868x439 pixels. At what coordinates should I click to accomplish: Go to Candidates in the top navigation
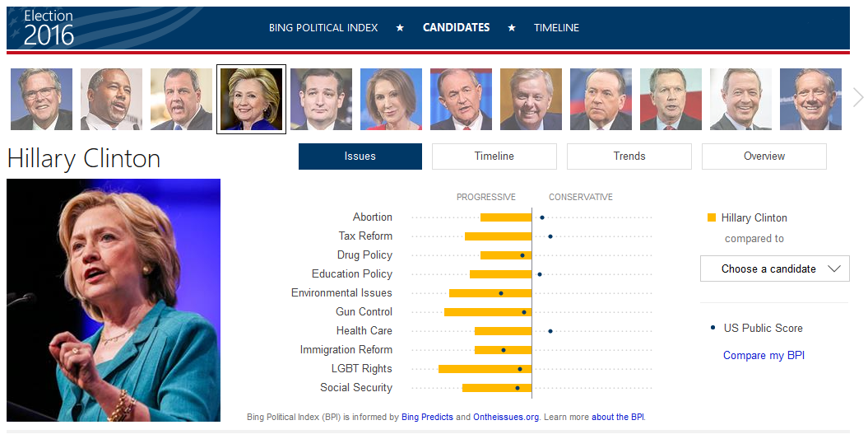tap(456, 28)
